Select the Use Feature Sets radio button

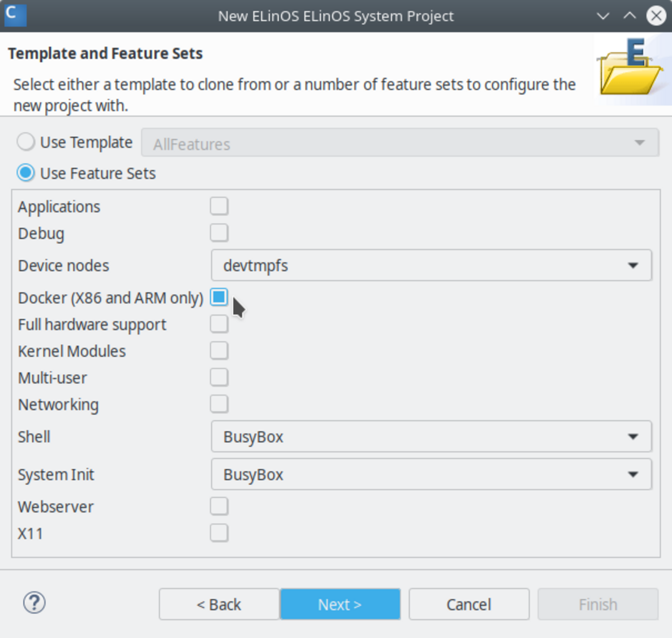coord(25,173)
